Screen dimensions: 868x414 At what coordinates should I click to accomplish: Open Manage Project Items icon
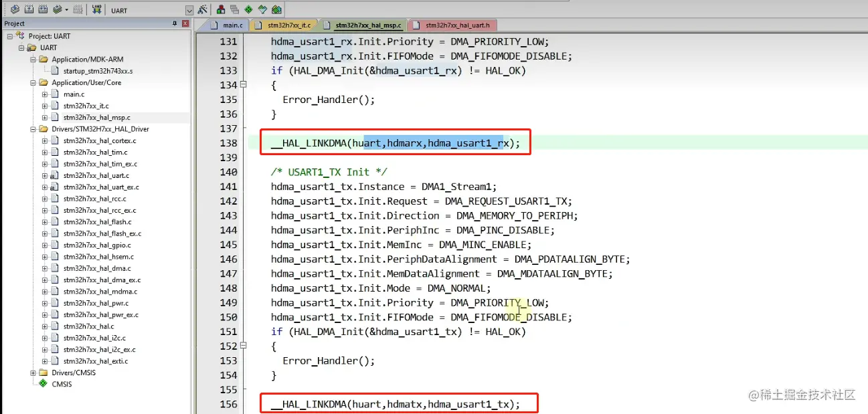tap(221, 10)
